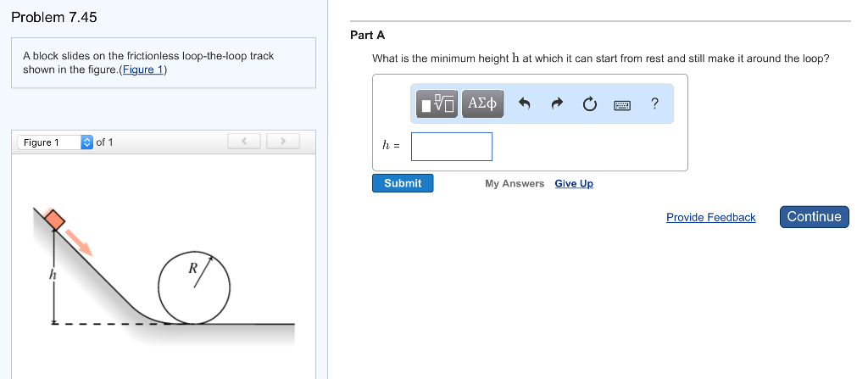Open help with the question mark icon

[654, 103]
